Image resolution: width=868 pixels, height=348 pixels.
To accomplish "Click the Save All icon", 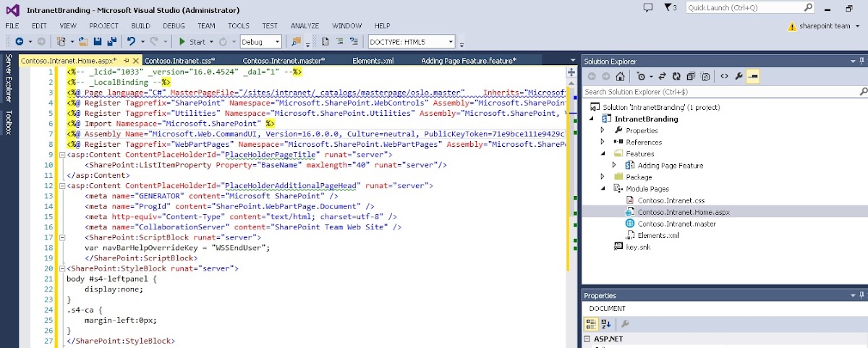I will coord(111,41).
